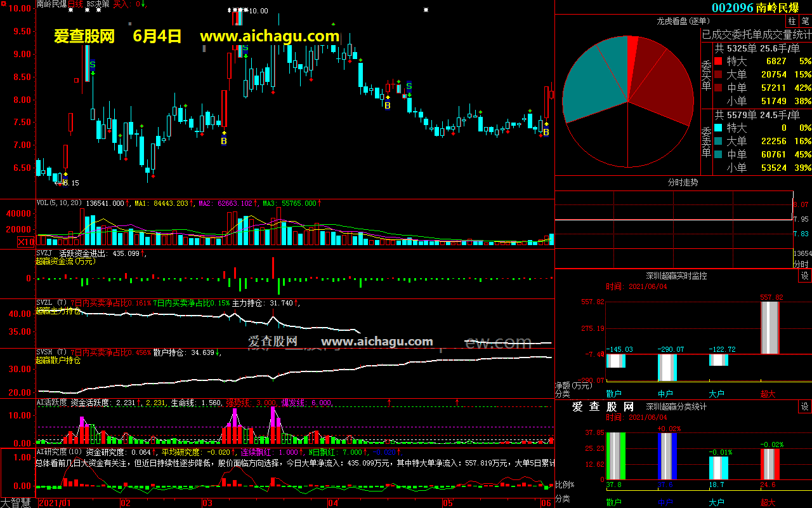The height and width of the screenshot is (508, 812).
Task: Click the BS决策 indicator label
Action: pyautogui.click(x=98, y=4)
